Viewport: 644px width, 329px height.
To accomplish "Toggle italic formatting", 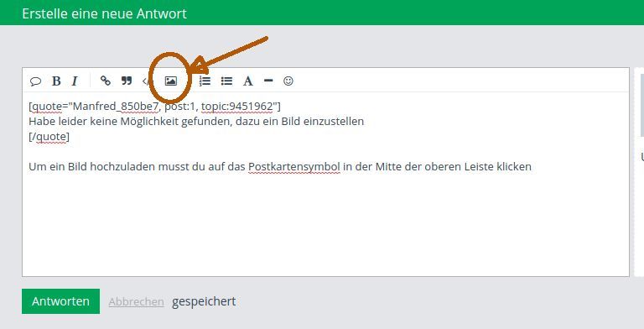I will 75,81.
